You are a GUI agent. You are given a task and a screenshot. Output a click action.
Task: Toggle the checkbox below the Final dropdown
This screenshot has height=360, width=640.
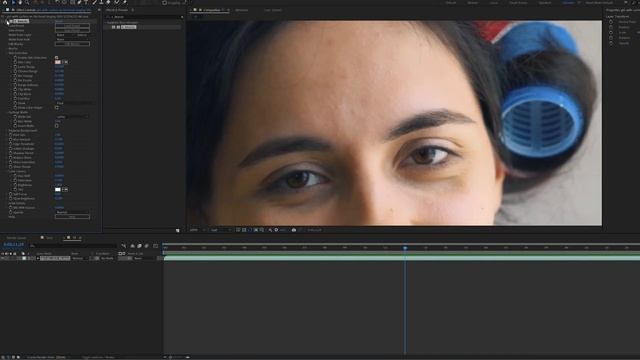[56, 108]
